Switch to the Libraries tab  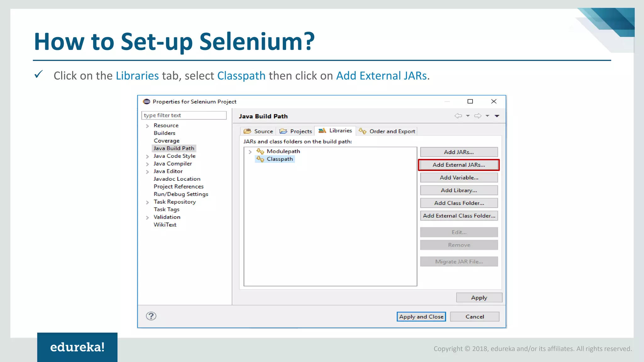click(335, 130)
